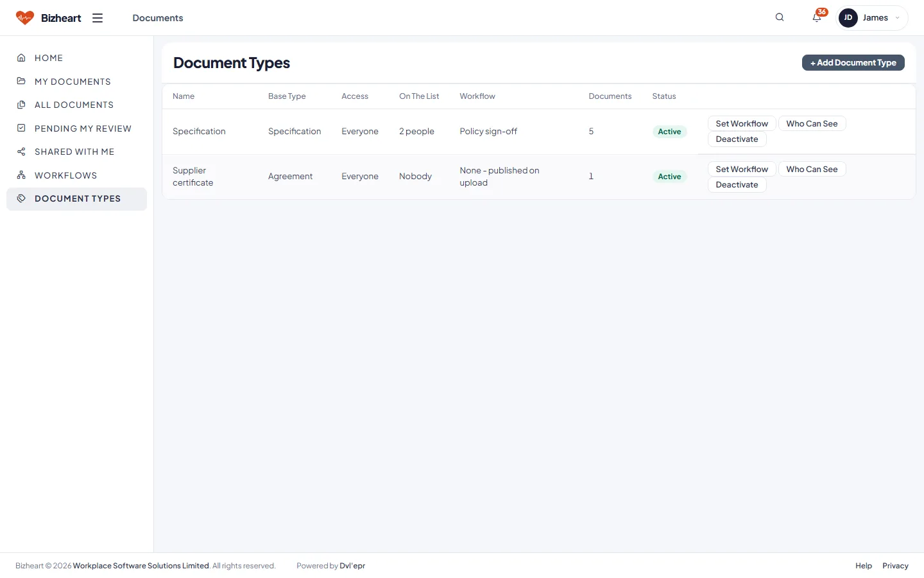Open the Help footer link

[x=864, y=566]
